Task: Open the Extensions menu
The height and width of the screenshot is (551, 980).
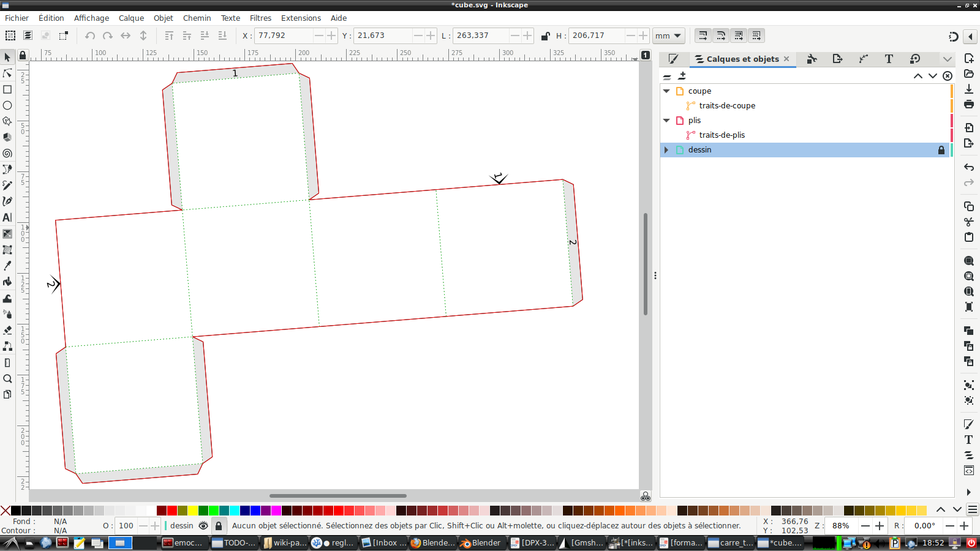Action: pyautogui.click(x=301, y=18)
